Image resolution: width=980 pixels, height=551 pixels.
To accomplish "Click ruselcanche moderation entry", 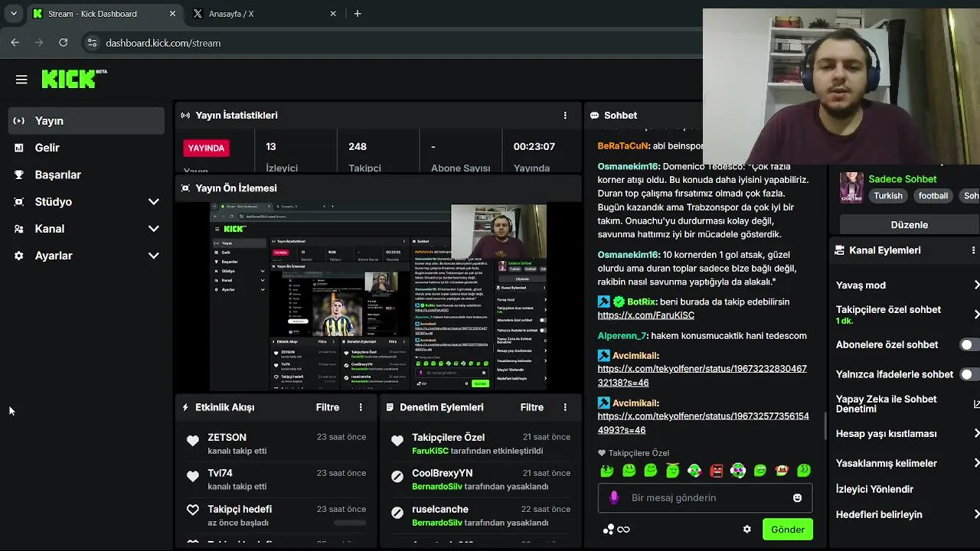I will [480, 515].
